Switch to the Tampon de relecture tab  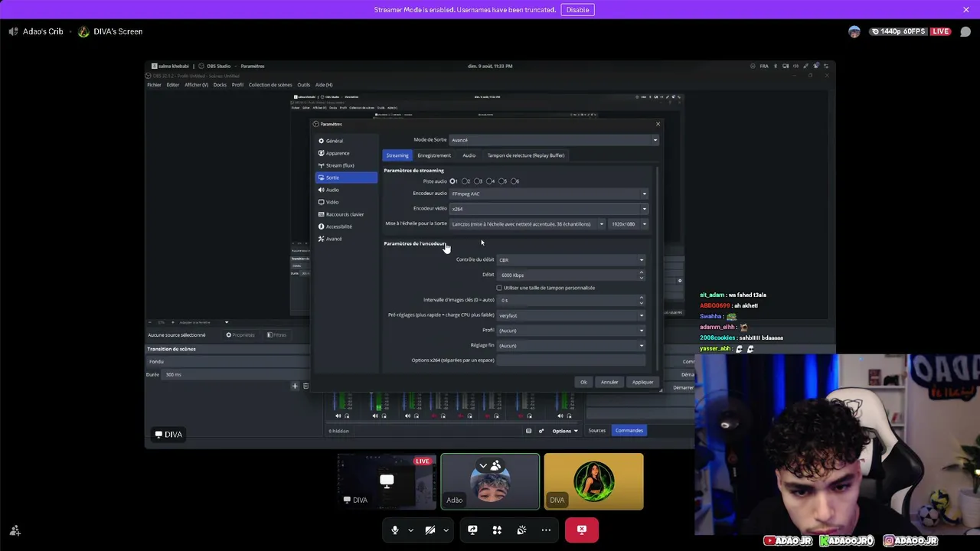pos(526,155)
